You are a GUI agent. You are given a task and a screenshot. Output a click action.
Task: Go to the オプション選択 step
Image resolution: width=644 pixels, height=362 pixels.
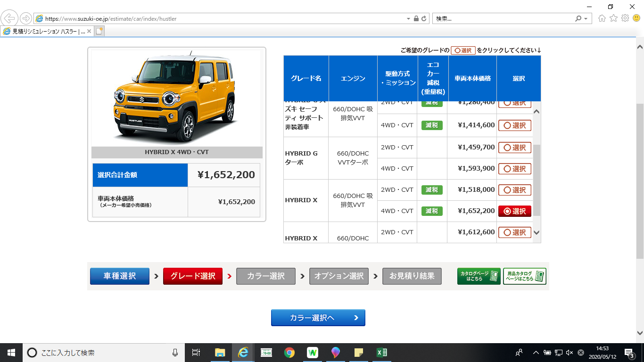coord(339,276)
